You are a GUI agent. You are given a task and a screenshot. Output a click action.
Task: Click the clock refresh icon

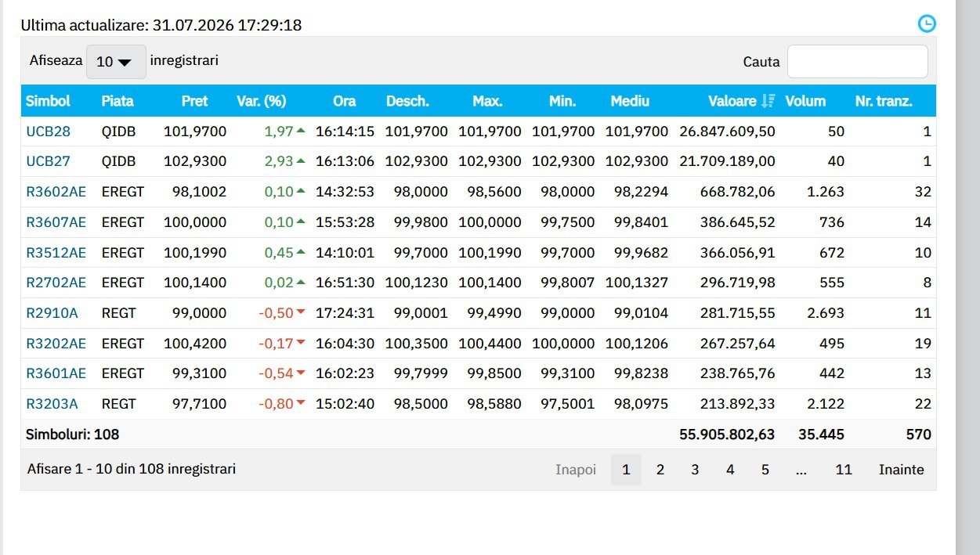click(x=927, y=23)
